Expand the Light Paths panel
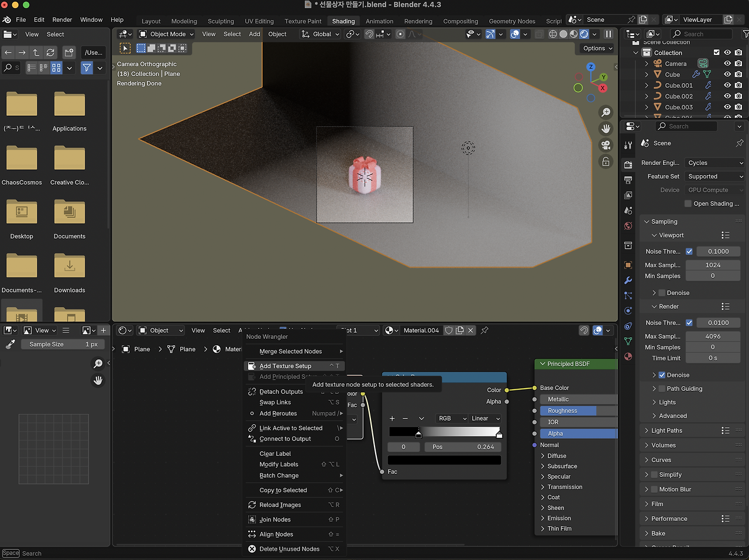Screen dimensions: 749x560 [x=666, y=431]
